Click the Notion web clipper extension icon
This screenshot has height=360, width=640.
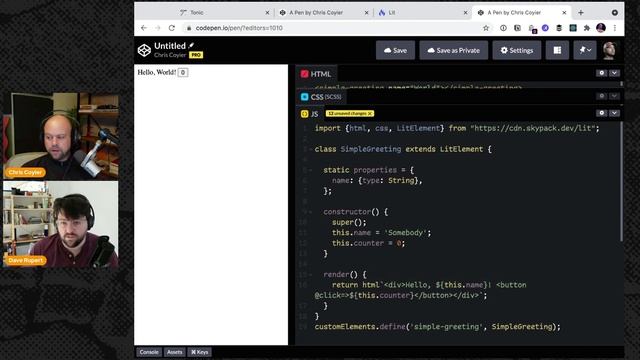pos(517,28)
